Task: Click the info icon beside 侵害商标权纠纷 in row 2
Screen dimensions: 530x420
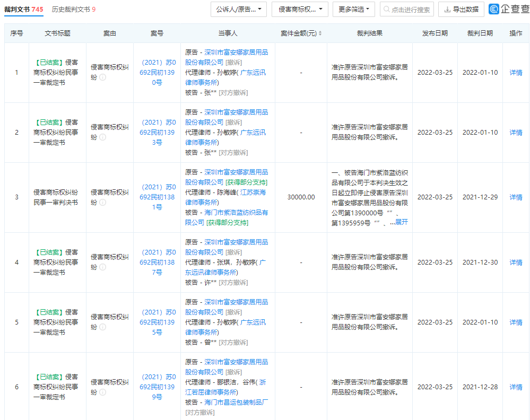Action: (x=102, y=137)
